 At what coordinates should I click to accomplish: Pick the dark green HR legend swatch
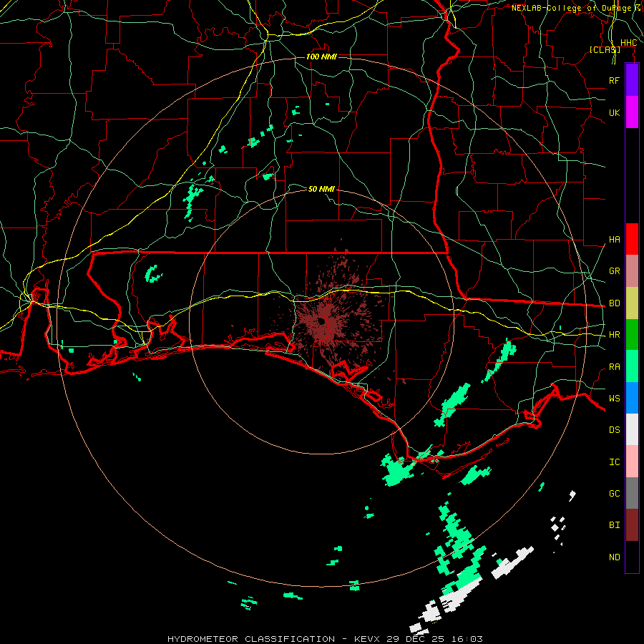click(632, 334)
